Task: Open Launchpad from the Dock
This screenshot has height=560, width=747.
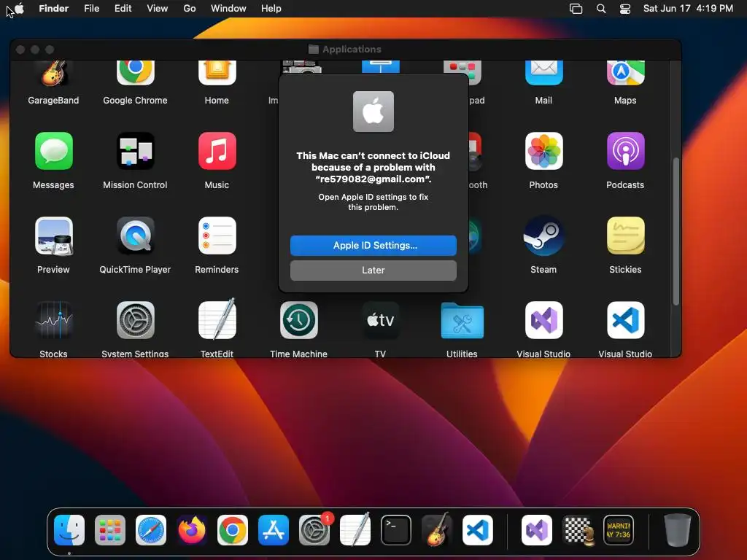Action: click(110, 530)
